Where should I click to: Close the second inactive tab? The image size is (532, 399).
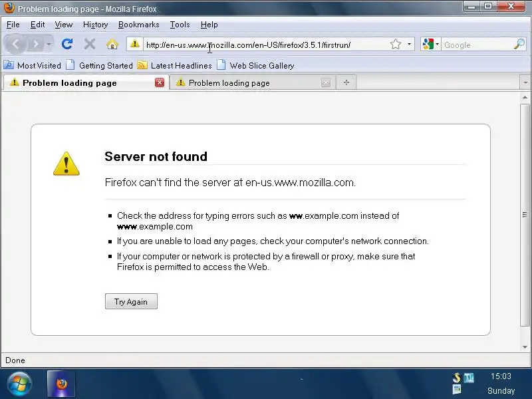click(x=325, y=82)
